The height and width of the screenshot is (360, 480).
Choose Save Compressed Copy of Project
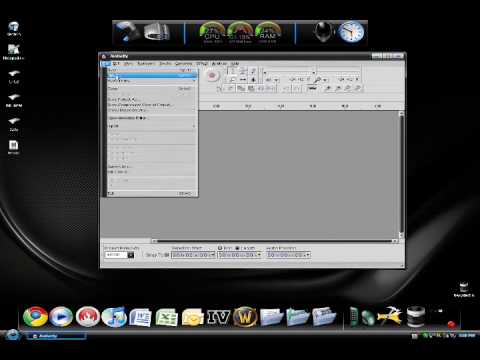[152, 105]
